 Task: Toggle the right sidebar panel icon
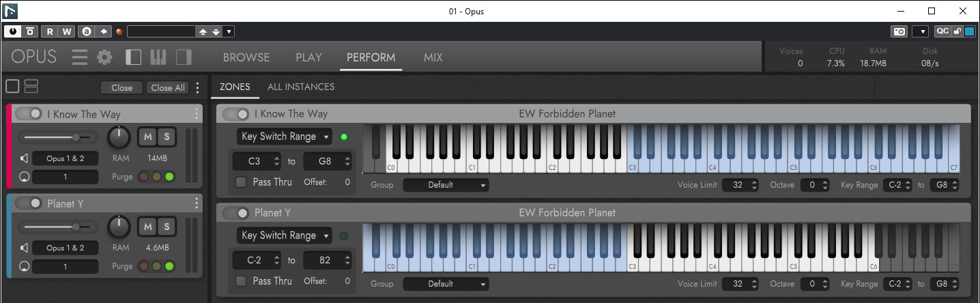pyautogui.click(x=184, y=57)
